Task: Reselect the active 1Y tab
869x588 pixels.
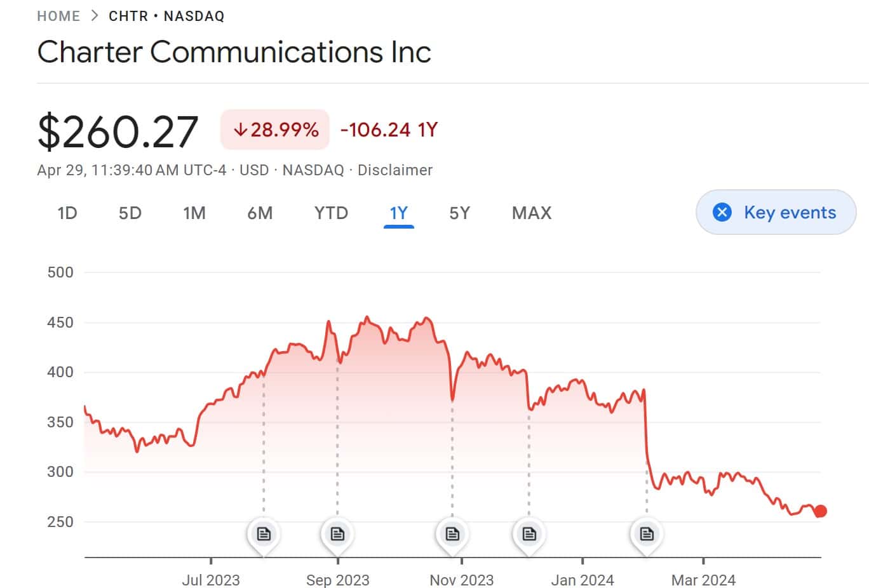Action: [x=399, y=213]
